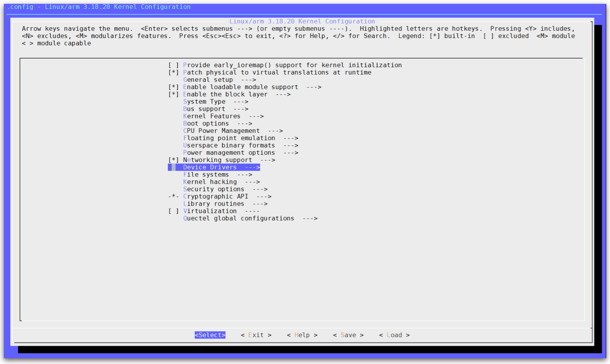Open General setup submenu
The height and width of the screenshot is (364, 610).
[x=219, y=80]
